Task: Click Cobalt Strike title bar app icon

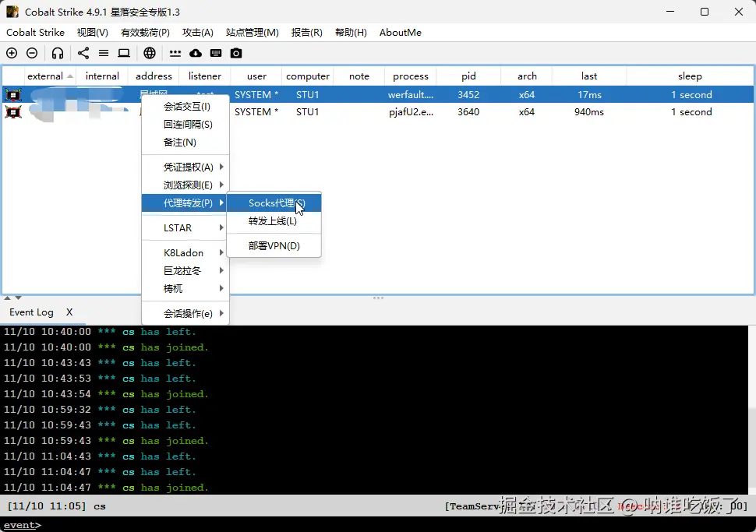Action: [12, 12]
